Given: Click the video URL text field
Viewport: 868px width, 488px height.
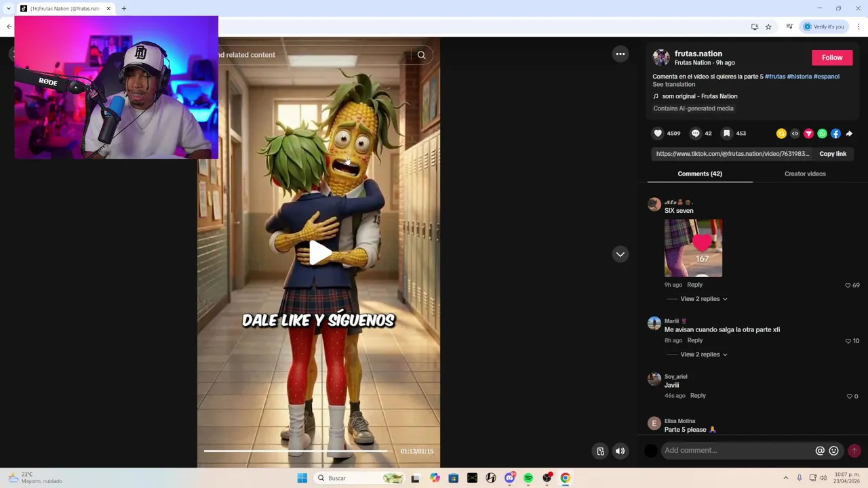Looking at the screenshot, I should tap(732, 154).
